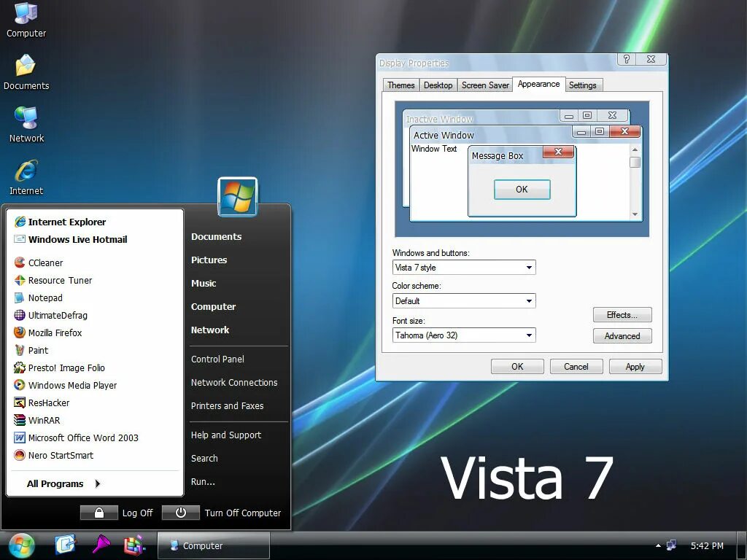Click the Display Properties help button
The height and width of the screenshot is (560, 747).
tap(627, 59)
